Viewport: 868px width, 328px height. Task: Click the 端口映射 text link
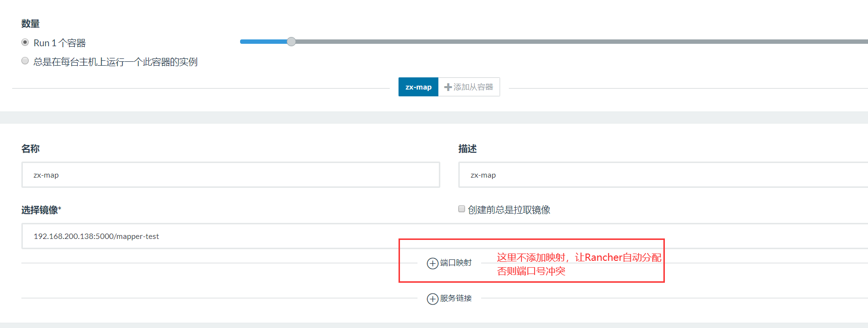456,263
